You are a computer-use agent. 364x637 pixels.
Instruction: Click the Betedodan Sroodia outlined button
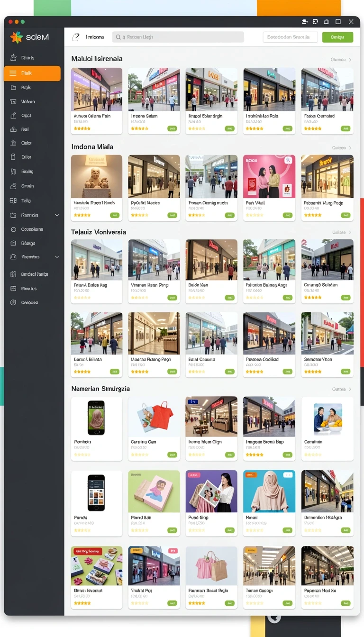tap(290, 37)
